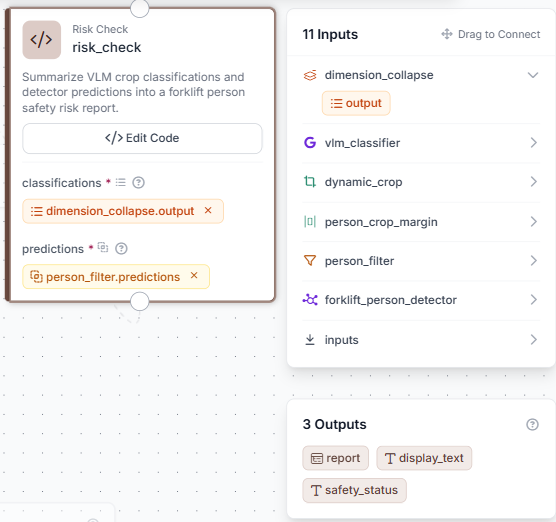Select the output chip under dimension_collapse
Screen dimensions: 556x522
coord(356,103)
